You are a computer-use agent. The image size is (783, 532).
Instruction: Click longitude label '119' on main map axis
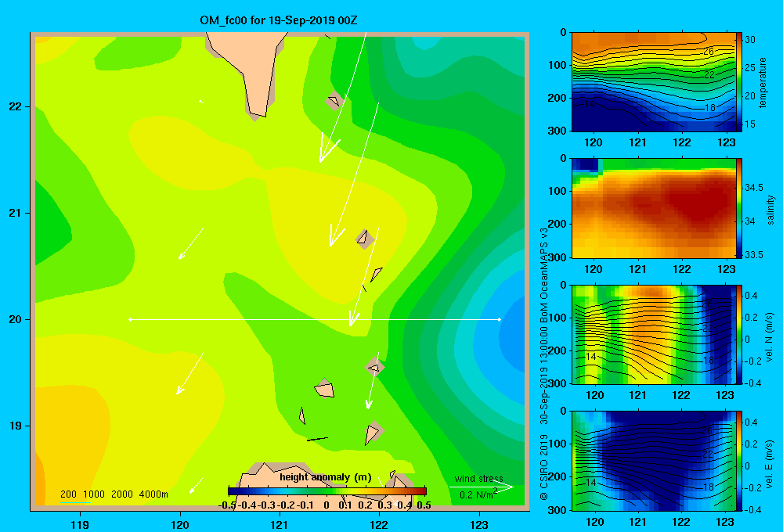coord(81,524)
